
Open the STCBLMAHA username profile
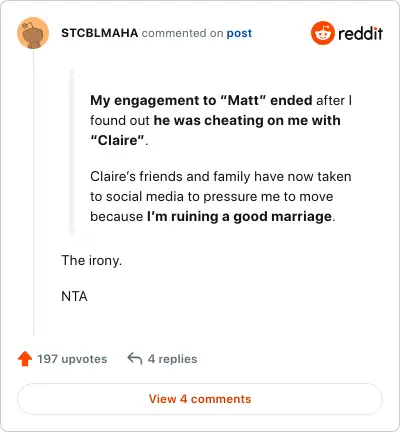coord(100,33)
